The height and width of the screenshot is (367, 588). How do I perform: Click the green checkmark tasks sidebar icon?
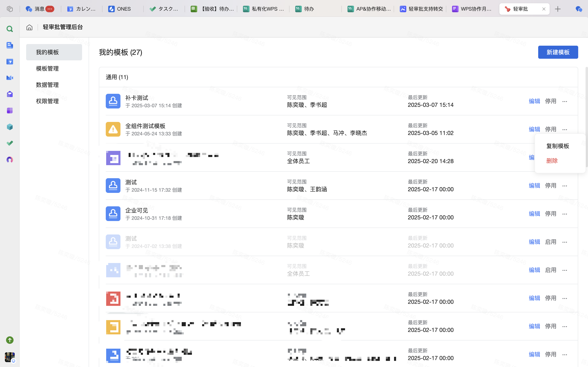tap(10, 143)
